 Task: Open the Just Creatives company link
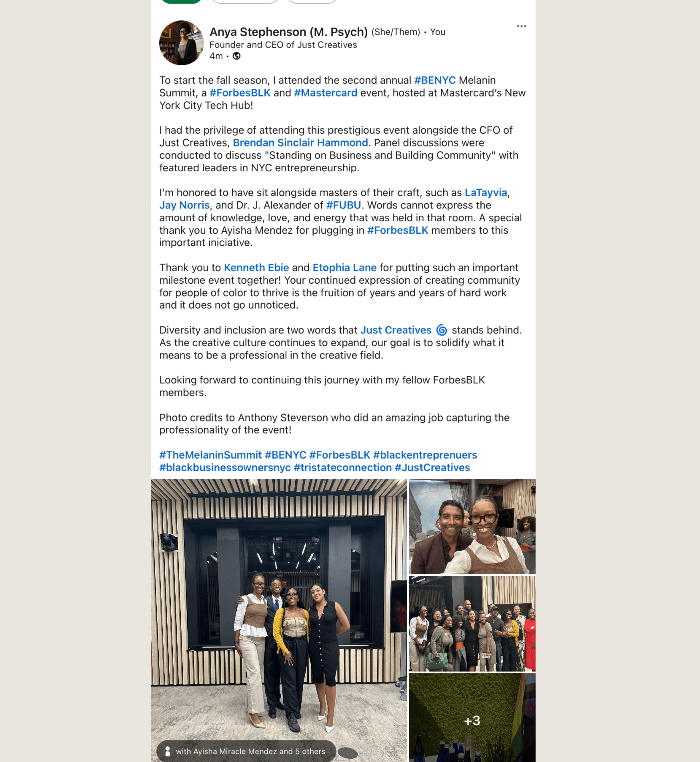[396, 330]
